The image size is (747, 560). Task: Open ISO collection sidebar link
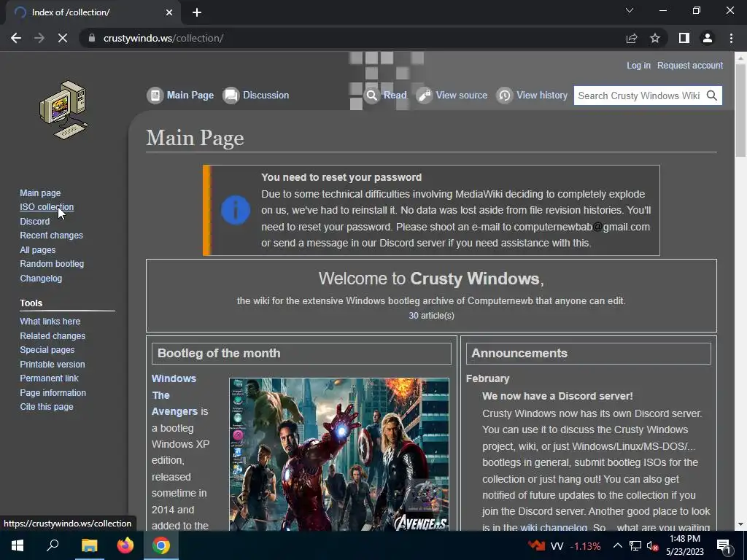click(x=47, y=207)
